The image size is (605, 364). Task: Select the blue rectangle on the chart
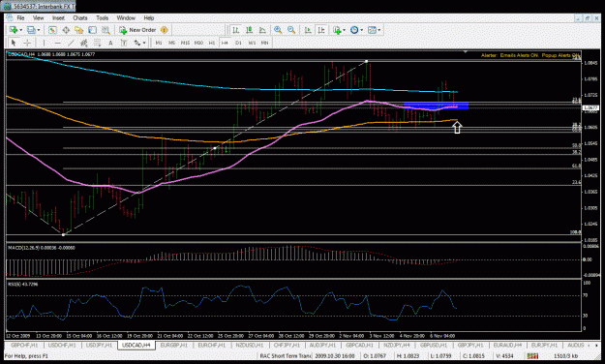click(x=436, y=106)
